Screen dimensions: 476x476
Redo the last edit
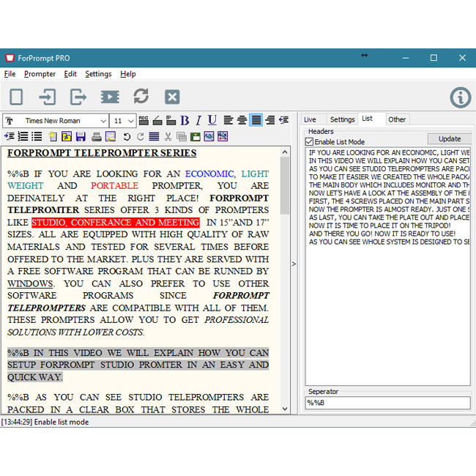pyautogui.click(x=141, y=137)
